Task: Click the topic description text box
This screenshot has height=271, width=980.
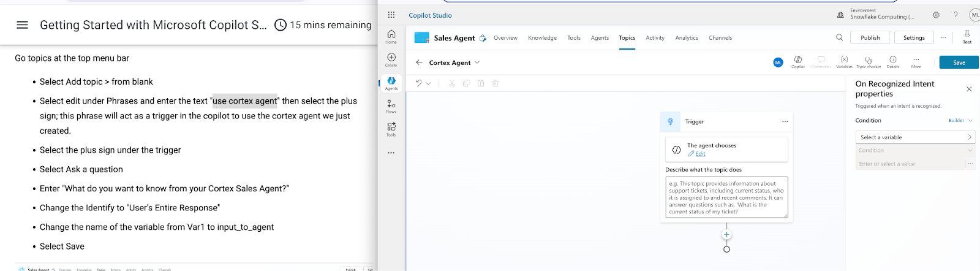Action: pos(726,197)
